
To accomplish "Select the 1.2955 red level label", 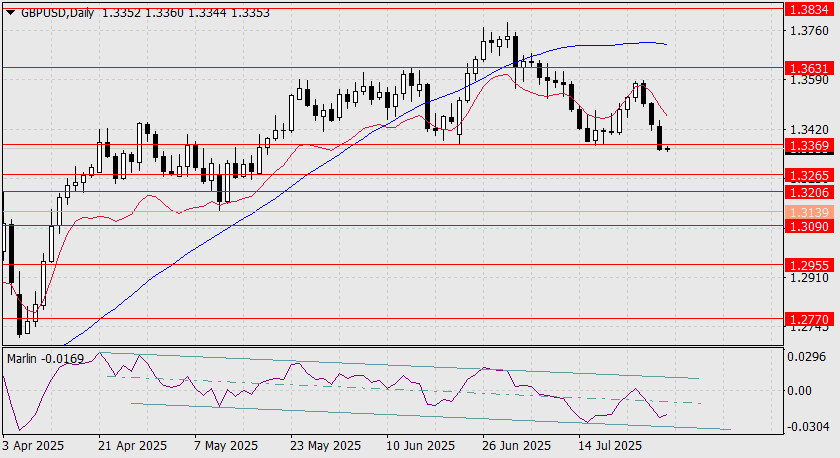I will (x=809, y=266).
